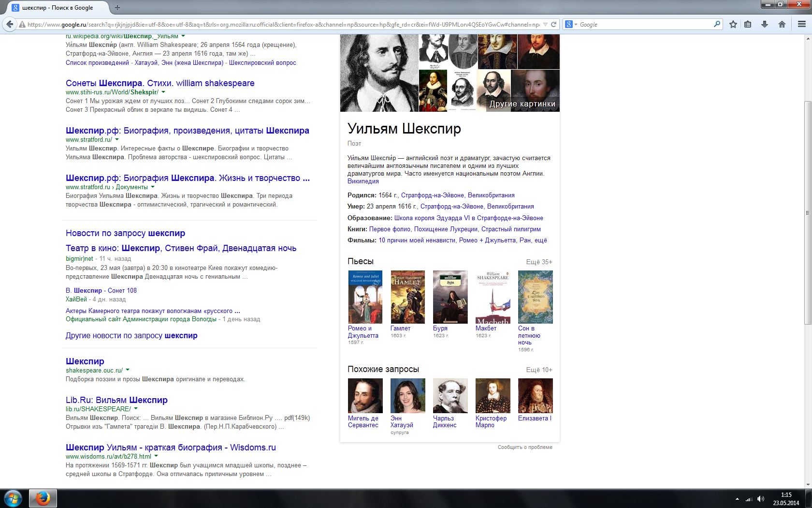
Task: Open the Windows Start menu
Action: 13,498
